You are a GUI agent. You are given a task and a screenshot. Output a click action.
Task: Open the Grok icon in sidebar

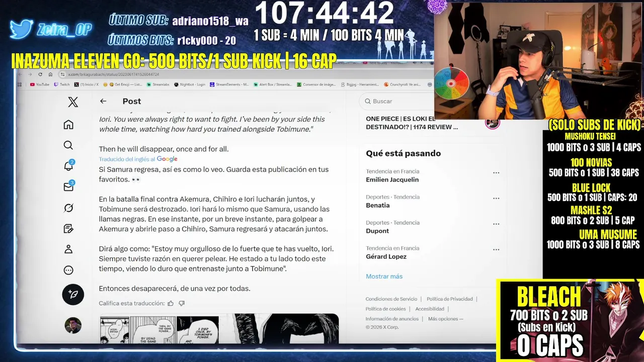click(68, 208)
